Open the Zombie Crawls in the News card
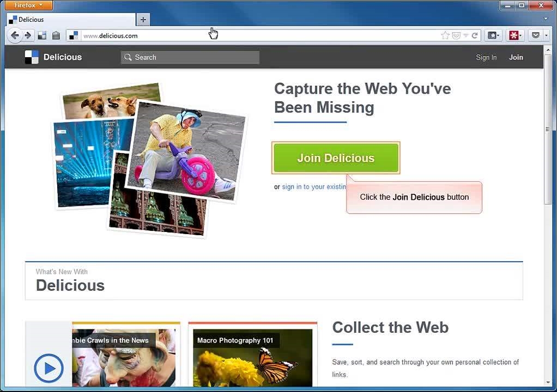 pos(126,355)
